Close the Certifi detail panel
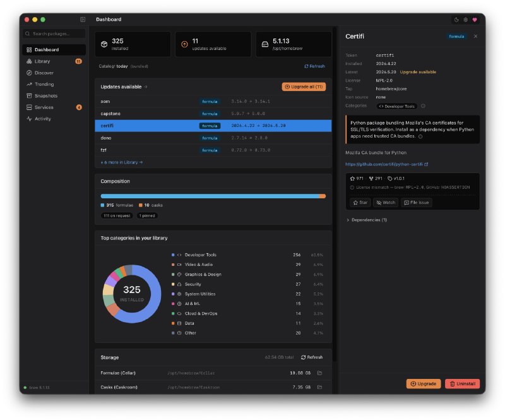The image size is (505, 420). coord(475,37)
